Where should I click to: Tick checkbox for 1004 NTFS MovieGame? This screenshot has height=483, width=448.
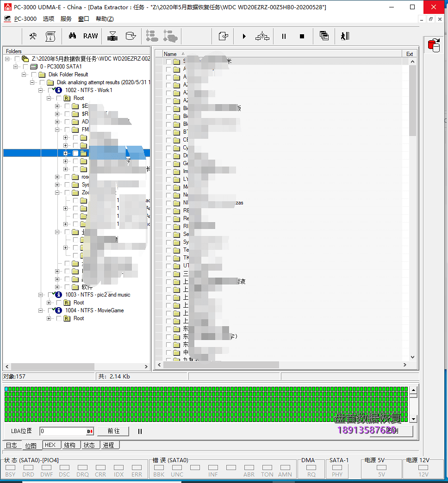[x=50, y=310]
